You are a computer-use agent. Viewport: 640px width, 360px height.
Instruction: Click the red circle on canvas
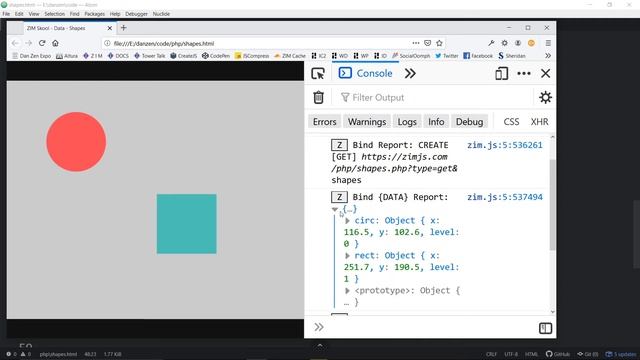[76, 142]
